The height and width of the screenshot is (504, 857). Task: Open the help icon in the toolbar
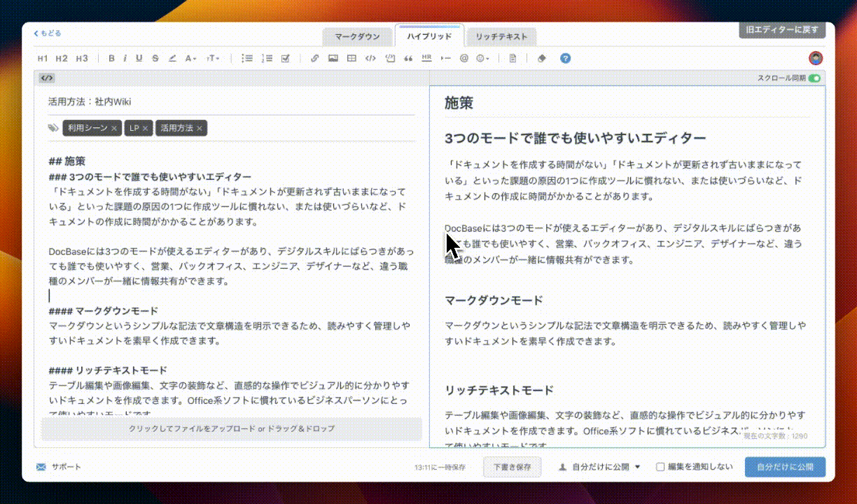point(564,58)
